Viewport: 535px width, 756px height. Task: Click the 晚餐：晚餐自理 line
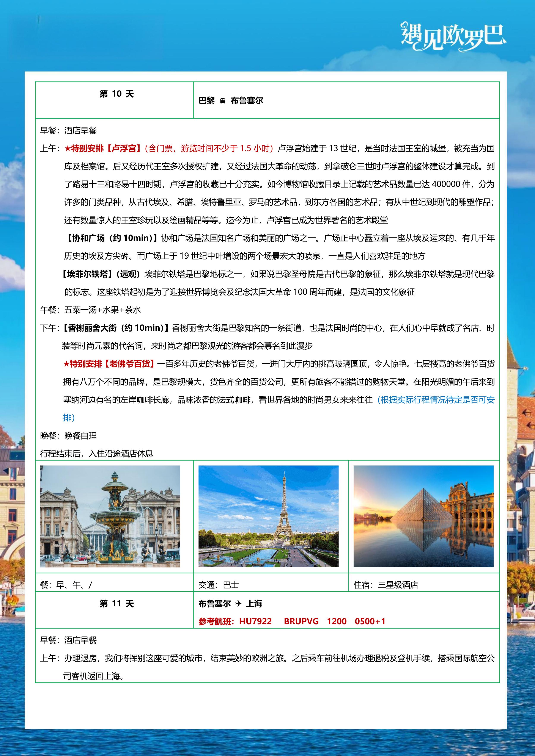[69, 436]
